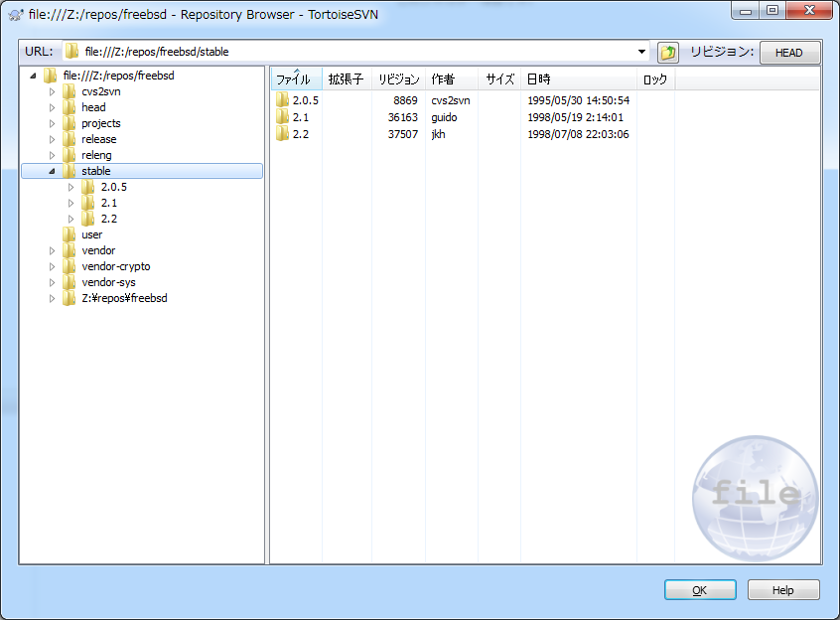Click revision 8869 in the list
The image size is (840, 620).
click(405, 100)
